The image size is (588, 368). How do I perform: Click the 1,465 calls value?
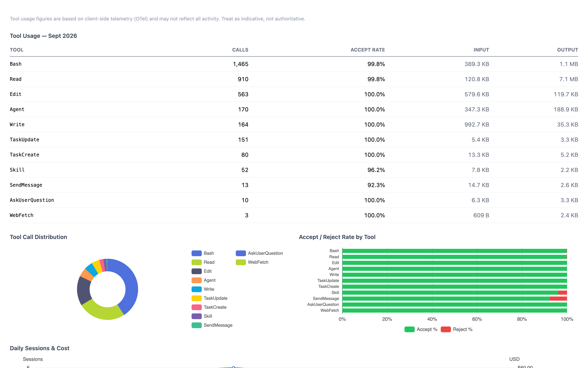(x=241, y=64)
